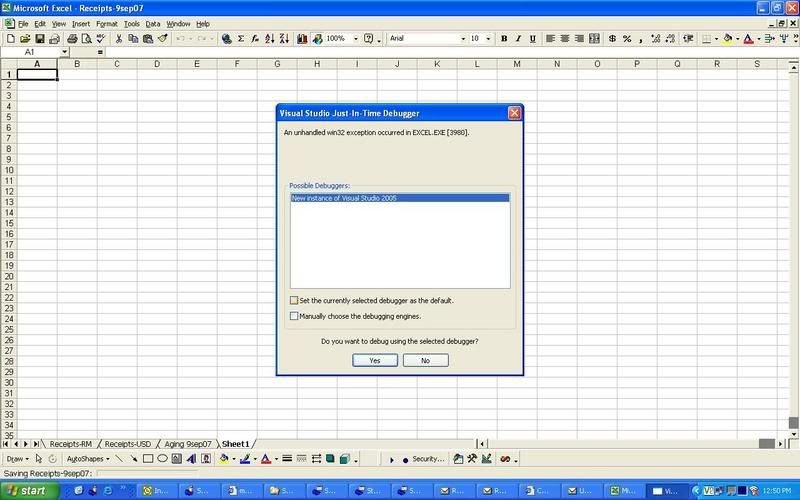This screenshot has height=500, width=800.
Task: Open the Arial font name dropdown
Action: click(462, 39)
